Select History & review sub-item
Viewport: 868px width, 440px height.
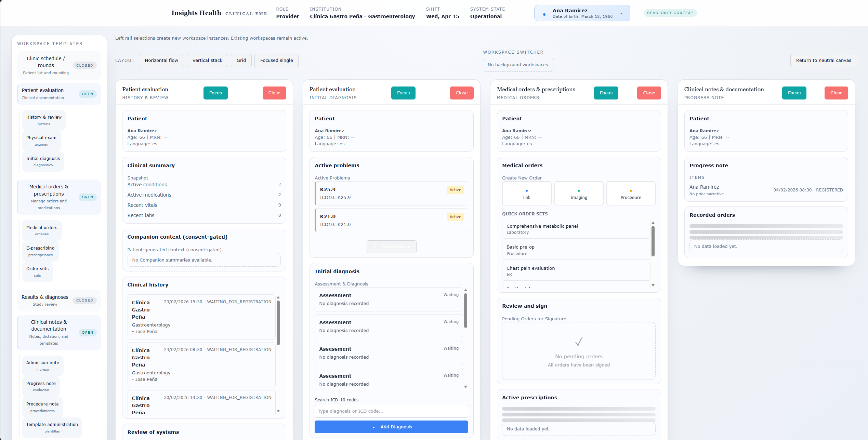(44, 120)
